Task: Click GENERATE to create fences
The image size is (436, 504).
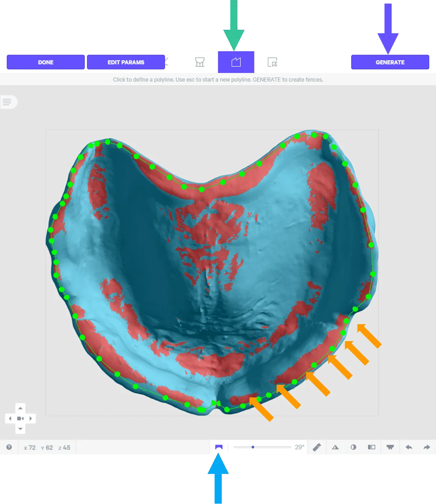Action: pos(390,62)
